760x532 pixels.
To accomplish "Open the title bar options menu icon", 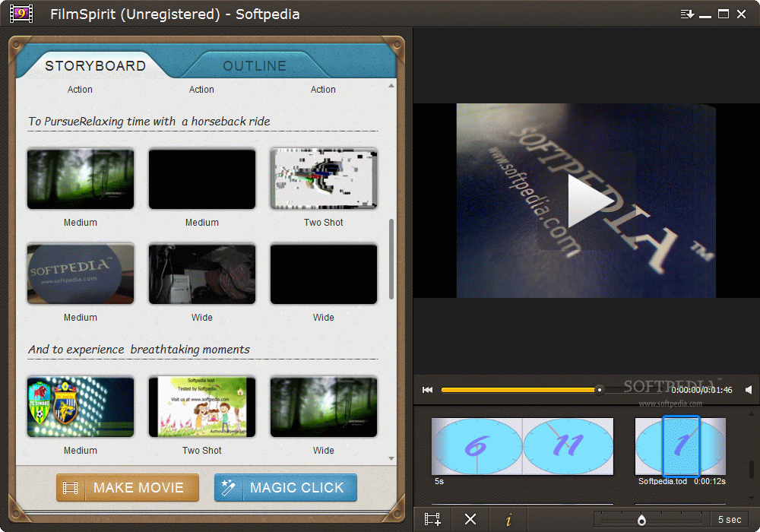I will coord(687,14).
